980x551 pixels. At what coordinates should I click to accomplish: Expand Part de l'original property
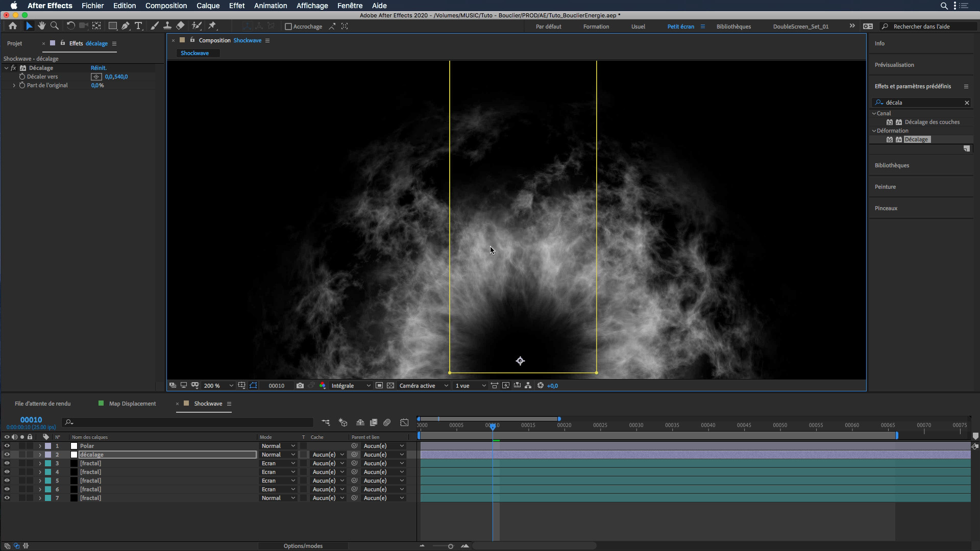pyautogui.click(x=14, y=85)
